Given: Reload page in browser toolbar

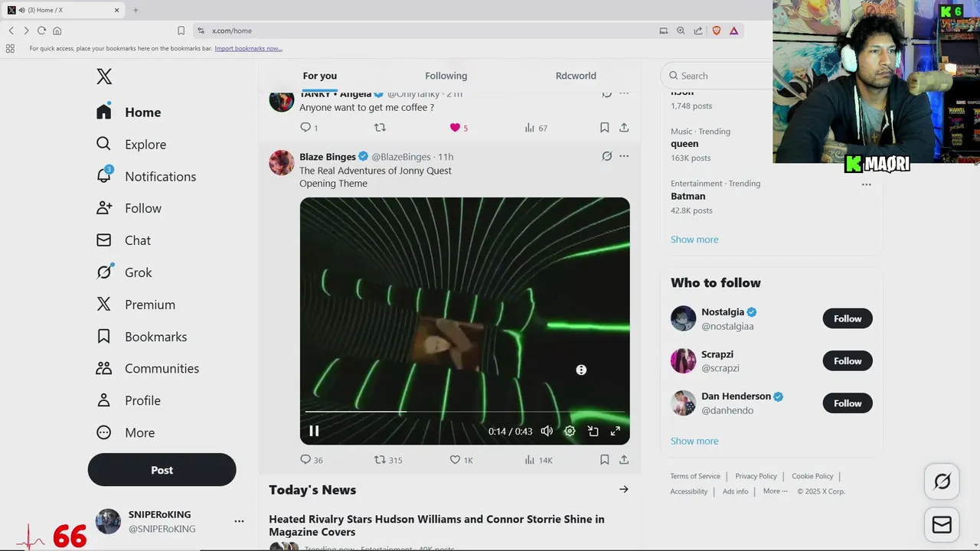Looking at the screenshot, I should tap(41, 31).
